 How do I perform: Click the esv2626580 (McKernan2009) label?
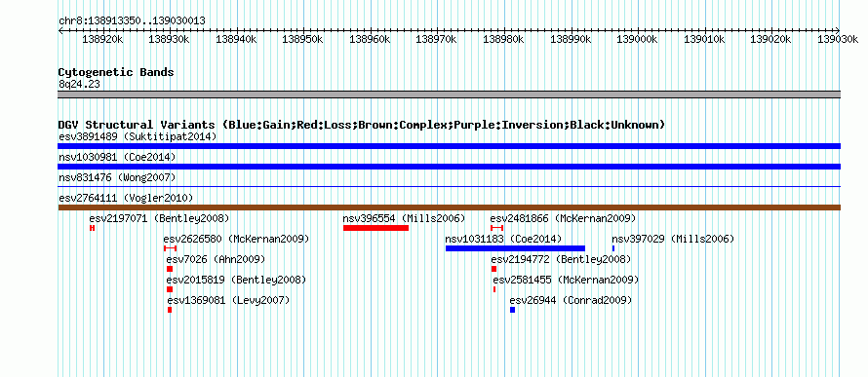236,239
